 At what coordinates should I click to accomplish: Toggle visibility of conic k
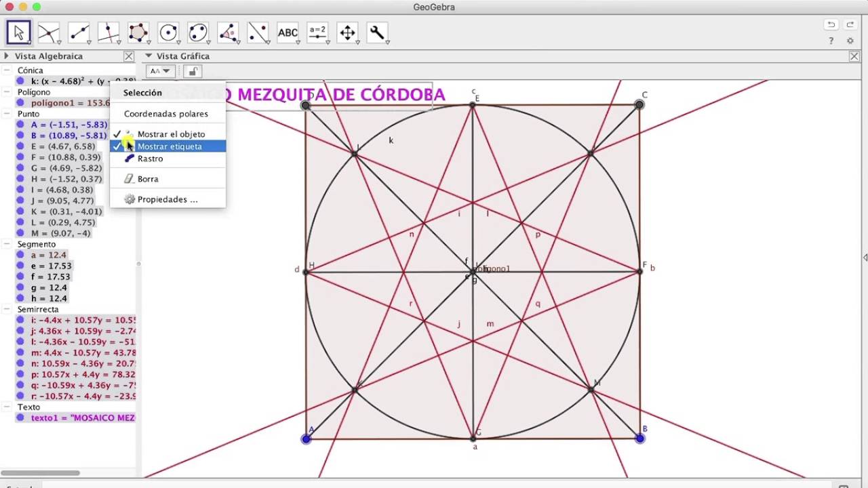21,81
